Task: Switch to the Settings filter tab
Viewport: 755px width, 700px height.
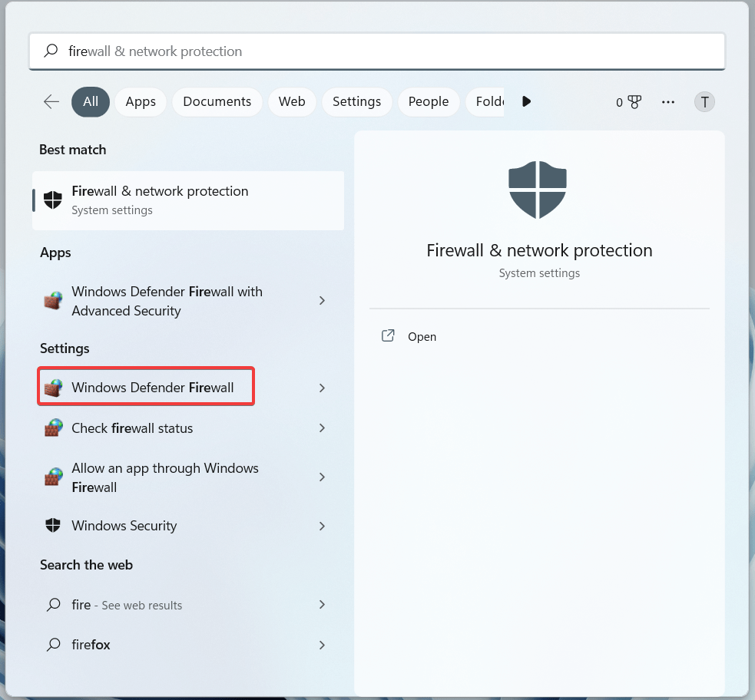Action: pos(357,101)
